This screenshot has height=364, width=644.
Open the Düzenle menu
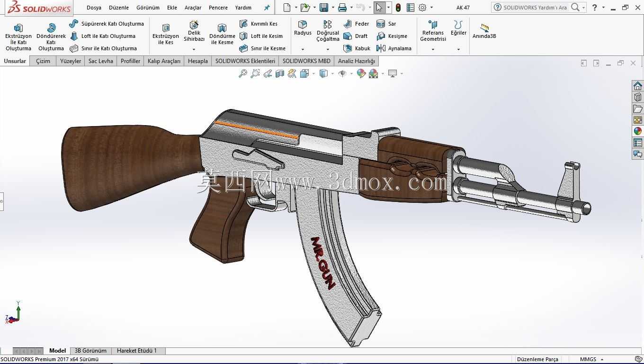coord(119,8)
